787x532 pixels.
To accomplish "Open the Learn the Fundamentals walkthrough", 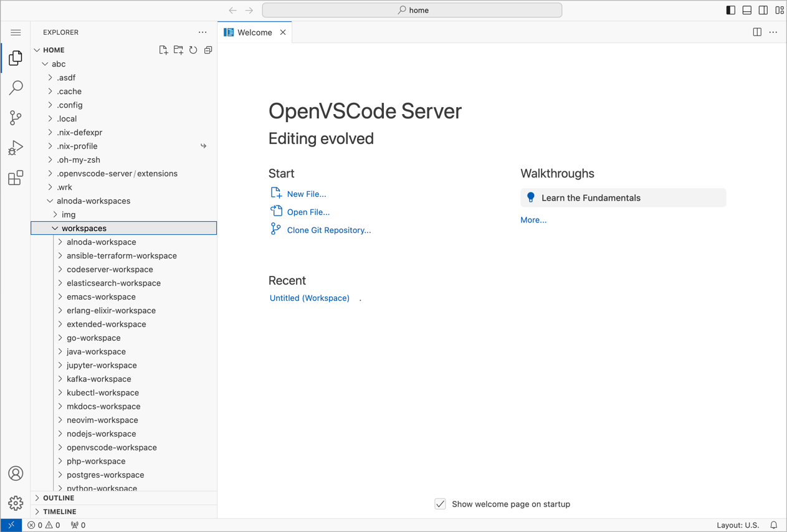I will tap(623, 198).
